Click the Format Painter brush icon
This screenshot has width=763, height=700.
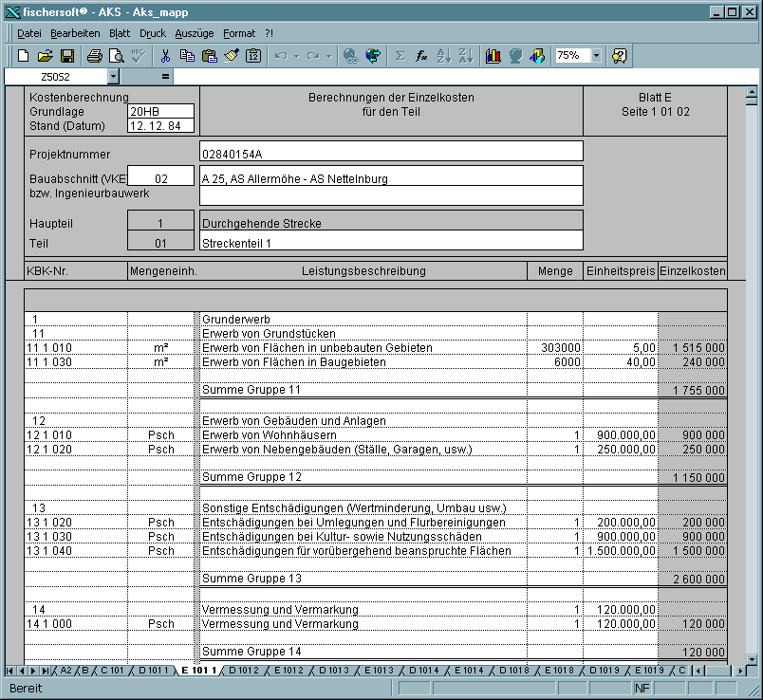230,56
